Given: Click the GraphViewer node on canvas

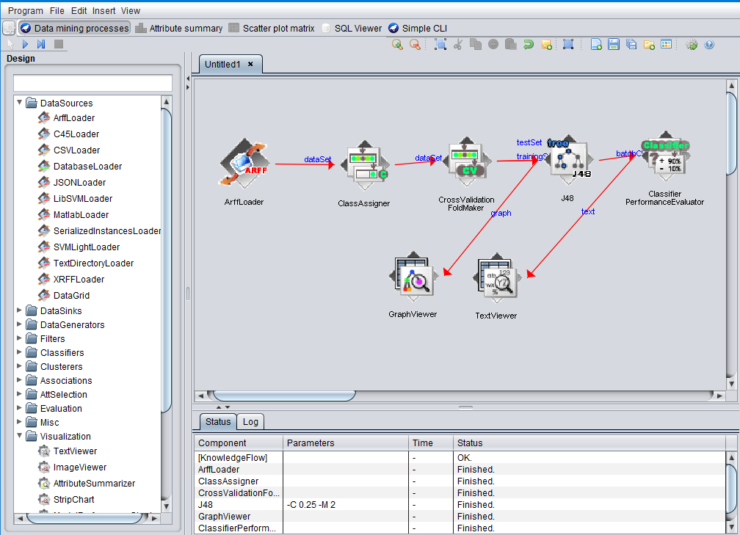Looking at the screenshot, I should (414, 279).
